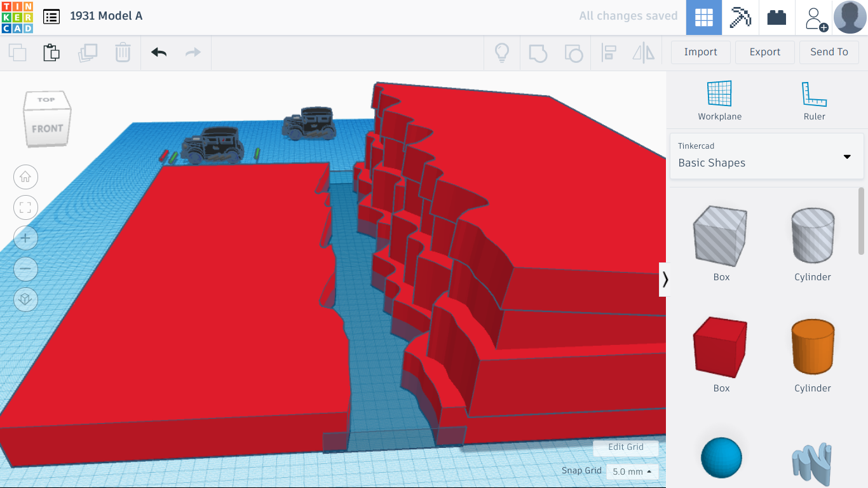
Task: Click the Duplicate and repeat icon
Action: 87,52
